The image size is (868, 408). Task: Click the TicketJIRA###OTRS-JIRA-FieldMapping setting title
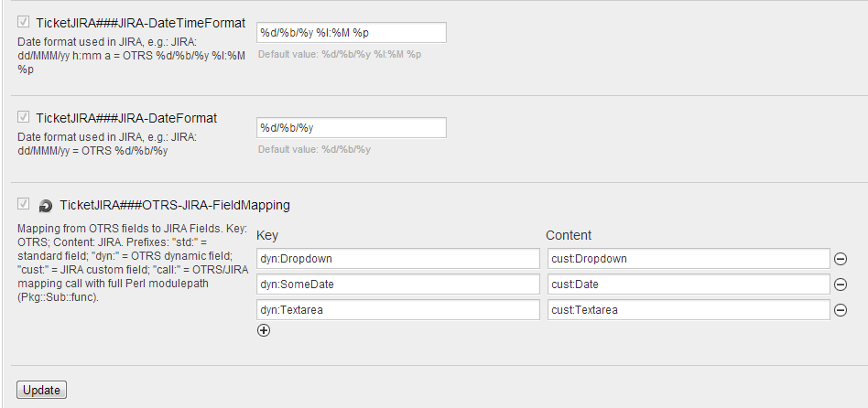[175, 206]
